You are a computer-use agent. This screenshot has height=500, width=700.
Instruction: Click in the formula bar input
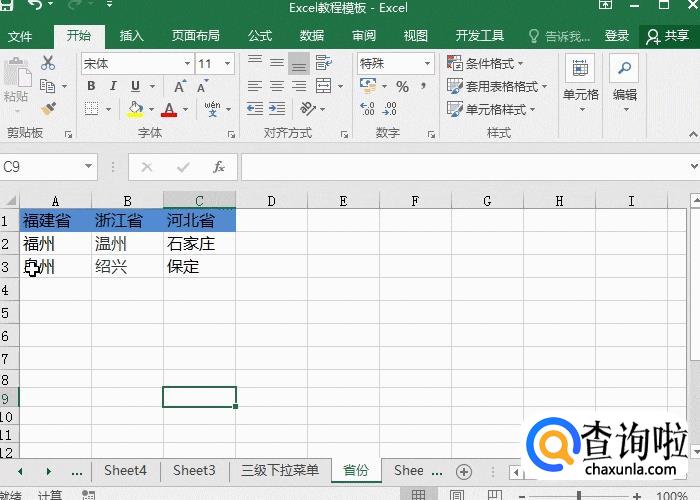click(464, 167)
